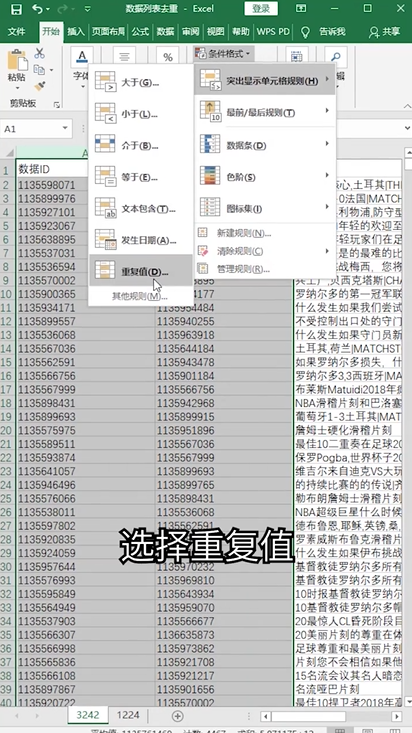Select cell 1135940255 in row 12
Image resolution: width=412 pixels, height=733 pixels.
224,321
